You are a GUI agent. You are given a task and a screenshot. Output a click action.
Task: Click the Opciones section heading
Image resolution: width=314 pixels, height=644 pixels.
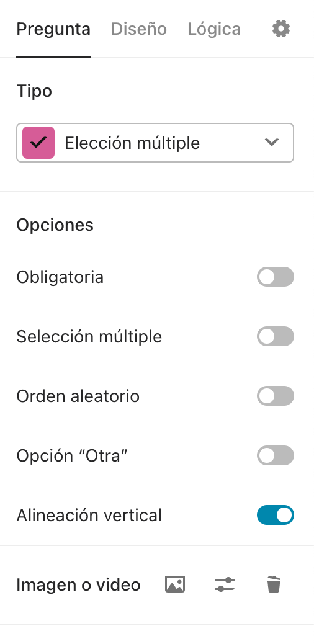(55, 225)
